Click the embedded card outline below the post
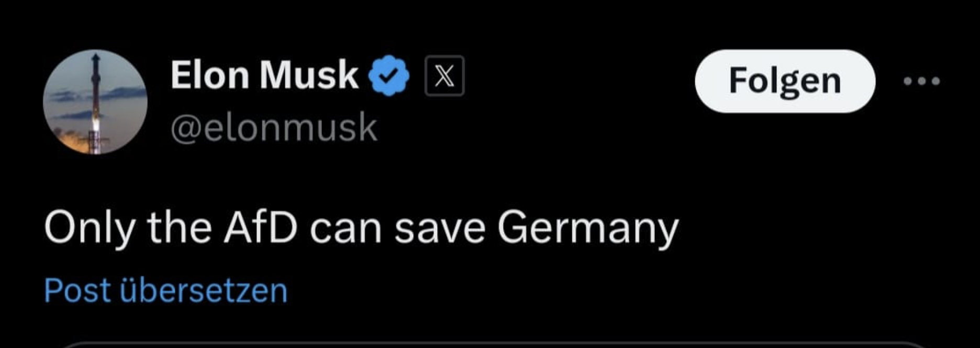 (x=490, y=344)
